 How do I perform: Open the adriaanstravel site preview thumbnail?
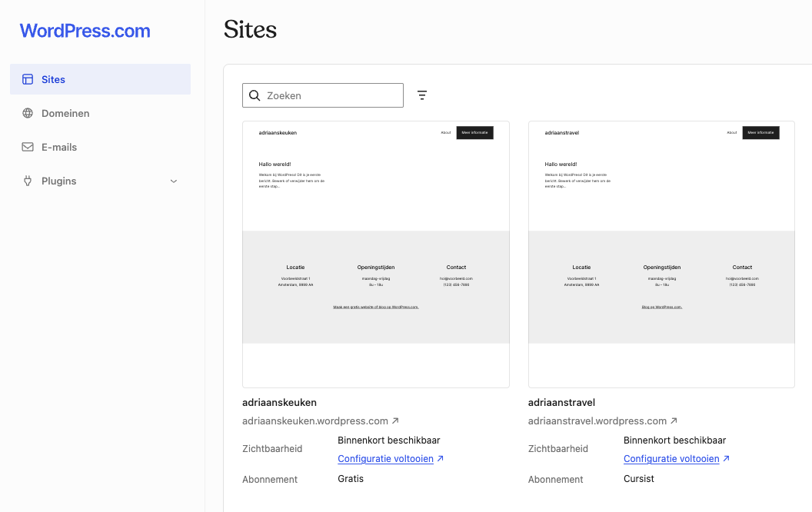[x=661, y=254]
